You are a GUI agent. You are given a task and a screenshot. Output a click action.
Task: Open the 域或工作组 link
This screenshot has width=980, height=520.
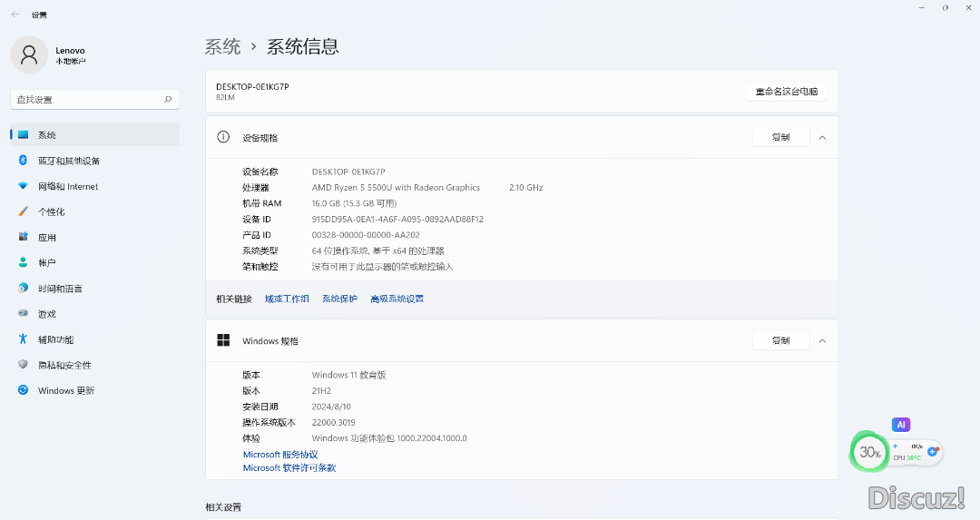coord(287,299)
